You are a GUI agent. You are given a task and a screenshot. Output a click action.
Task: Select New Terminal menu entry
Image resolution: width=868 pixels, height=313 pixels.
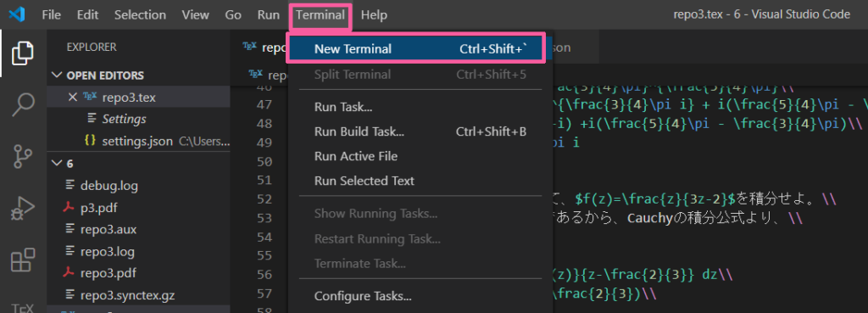415,48
